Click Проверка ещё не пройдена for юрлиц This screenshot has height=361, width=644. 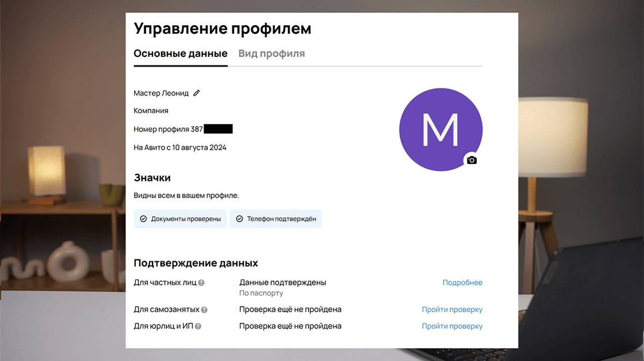tap(290, 326)
